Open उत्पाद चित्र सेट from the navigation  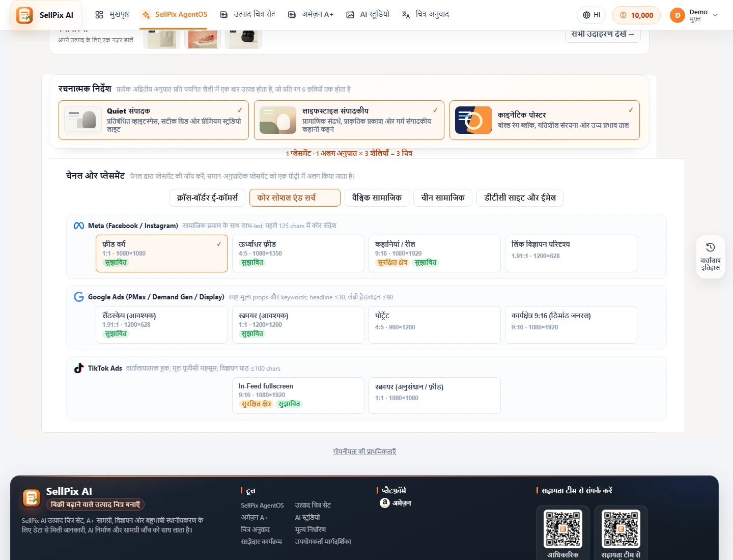pyautogui.click(x=247, y=15)
